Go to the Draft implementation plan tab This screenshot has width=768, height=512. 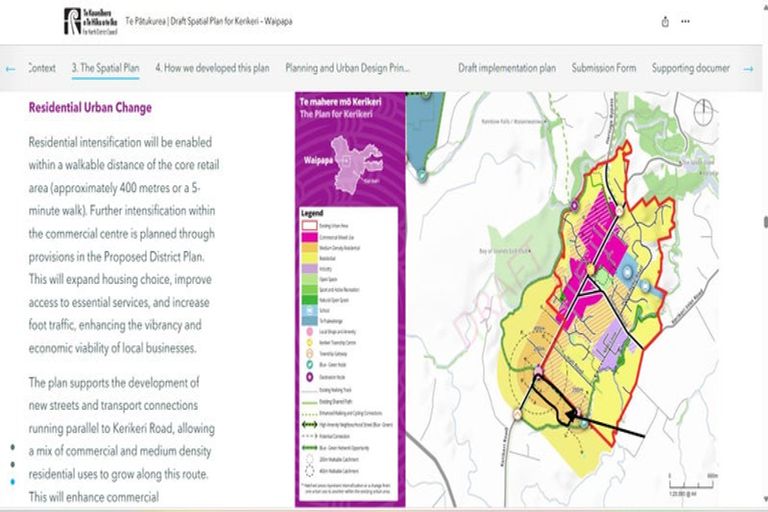(506, 68)
